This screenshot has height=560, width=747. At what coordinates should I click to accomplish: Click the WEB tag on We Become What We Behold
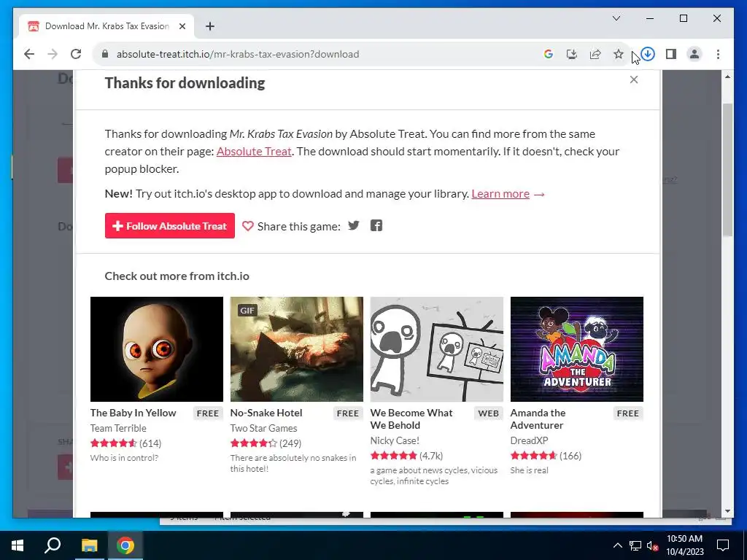pos(488,413)
